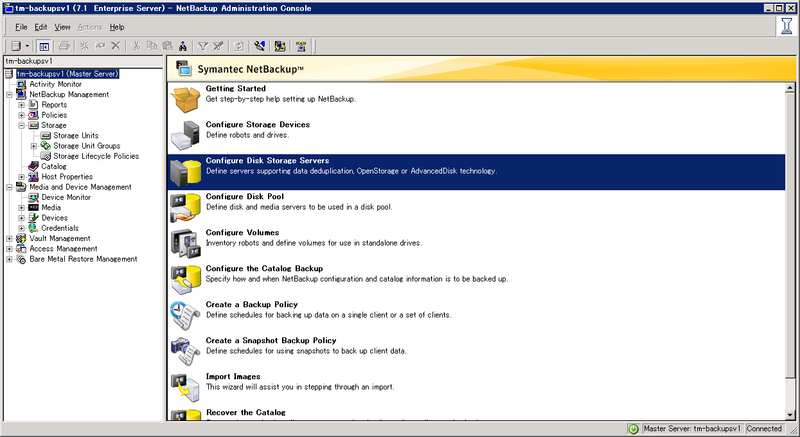Screen dimensions: 800x437
Task: Expand the Policies tree node
Action: (21, 115)
